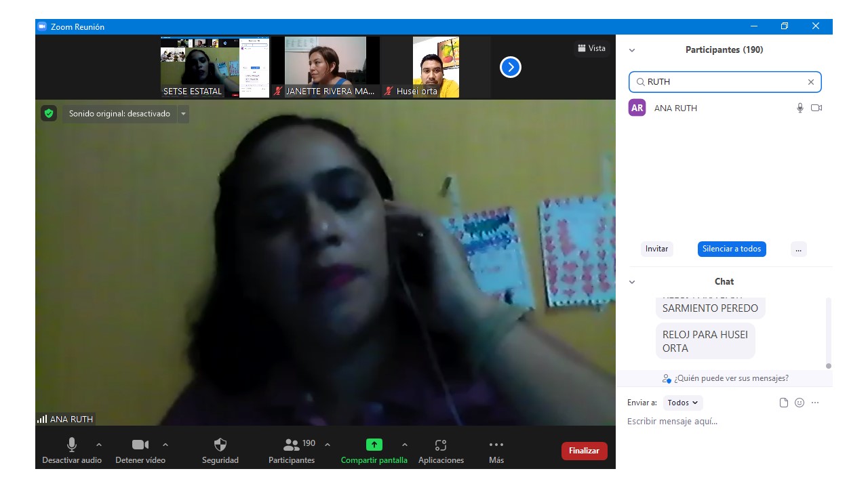Click the search magnifier icon
The height and width of the screenshot is (488, 868).
640,82
